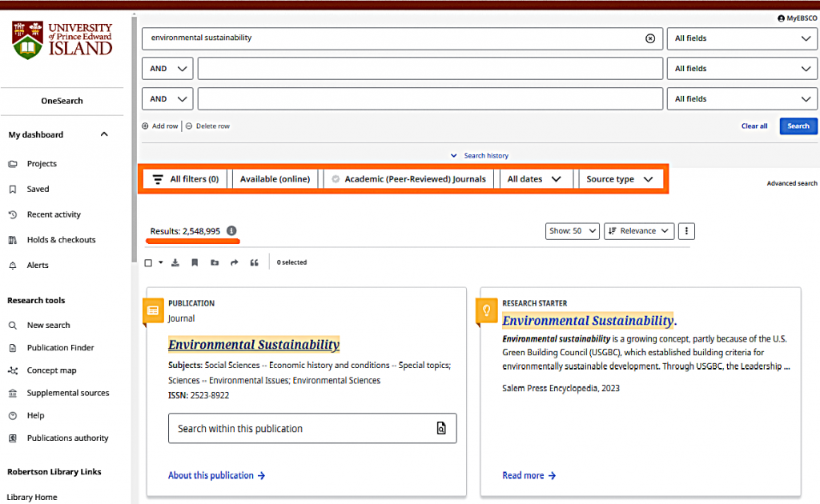
Task: Cite results with the quotation icon
Action: pos(254,262)
